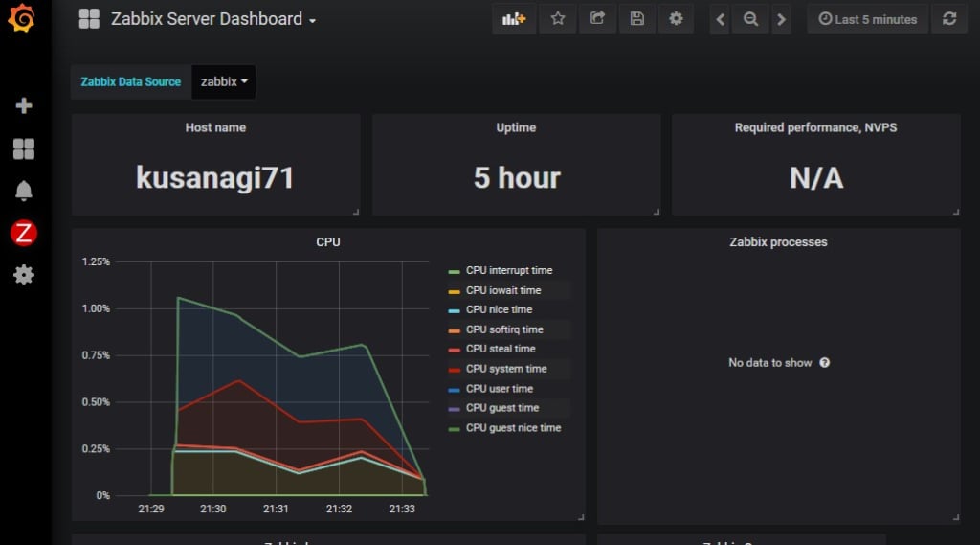Open the Configuration gear in sidebar
Image resolution: width=980 pixels, height=545 pixels.
click(24, 275)
